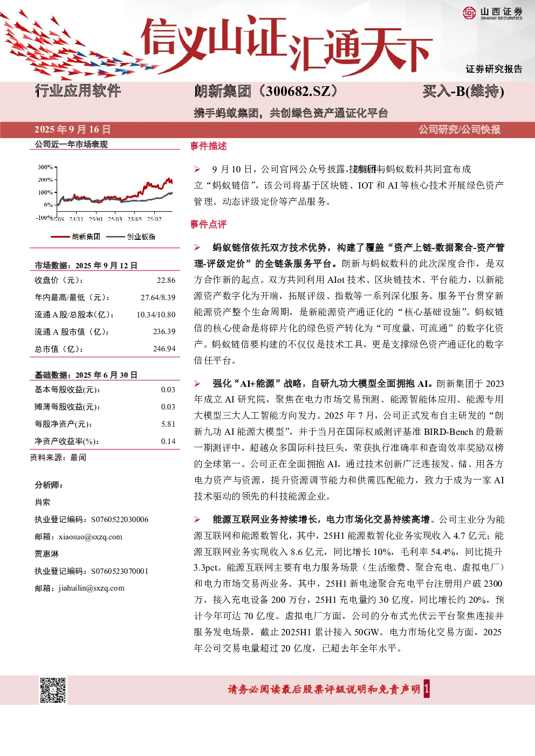
Task: Click the 公司研究/公司快报 banner label
Action: click(459, 129)
